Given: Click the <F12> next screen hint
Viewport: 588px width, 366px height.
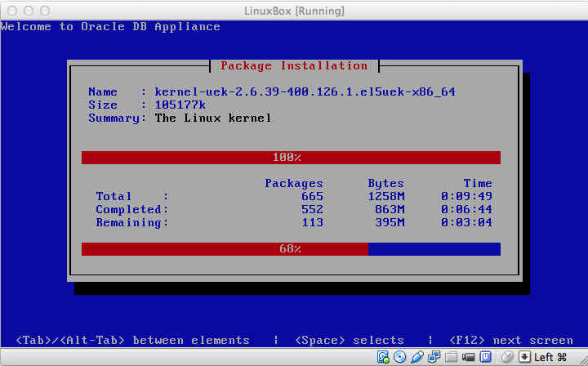Looking at the screenshot, I should 510,340.
